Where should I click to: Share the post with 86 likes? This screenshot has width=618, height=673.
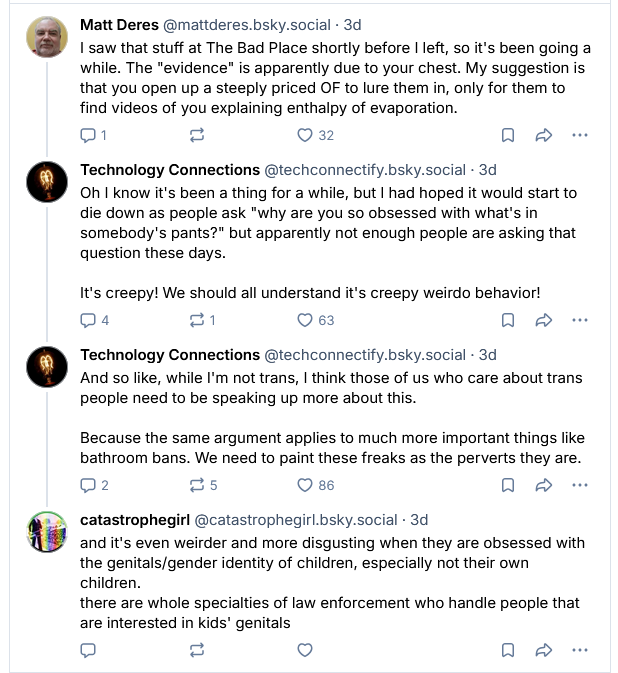[544, 485]
